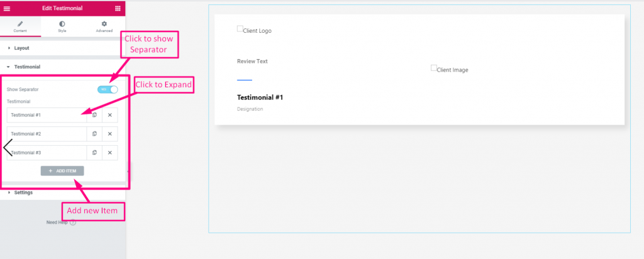
Task: Remove the Testimonial #3 item
Action: click(109, 153)
